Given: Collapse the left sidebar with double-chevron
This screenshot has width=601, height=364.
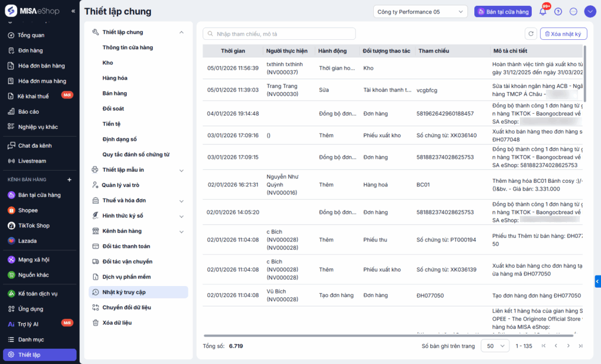Looking at the screenshot, I should tap(73, 11).
